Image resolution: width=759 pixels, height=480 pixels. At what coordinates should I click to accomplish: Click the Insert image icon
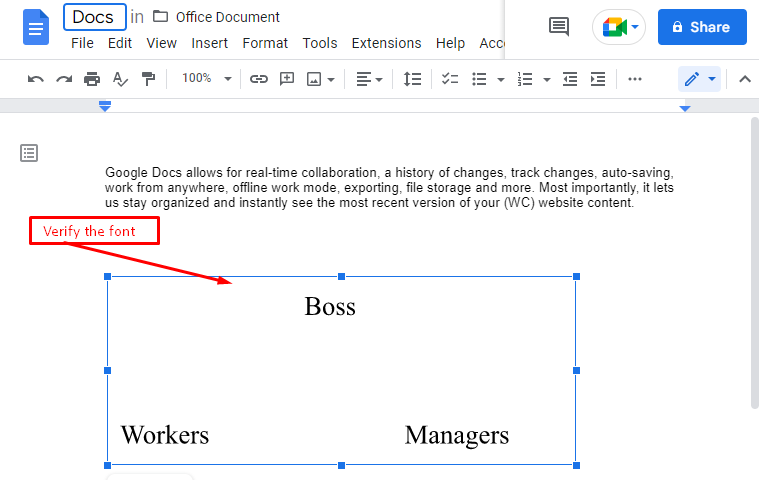(x=314, y=79)
